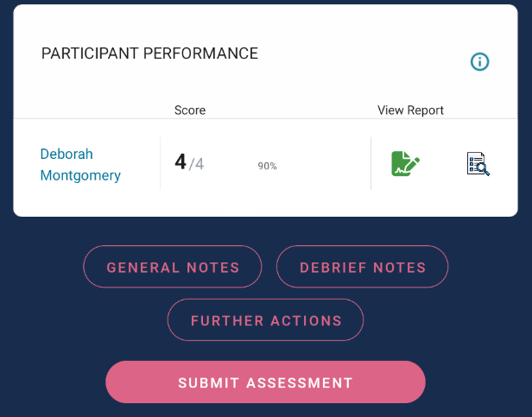Open the General Notes section

coord(173,267)
